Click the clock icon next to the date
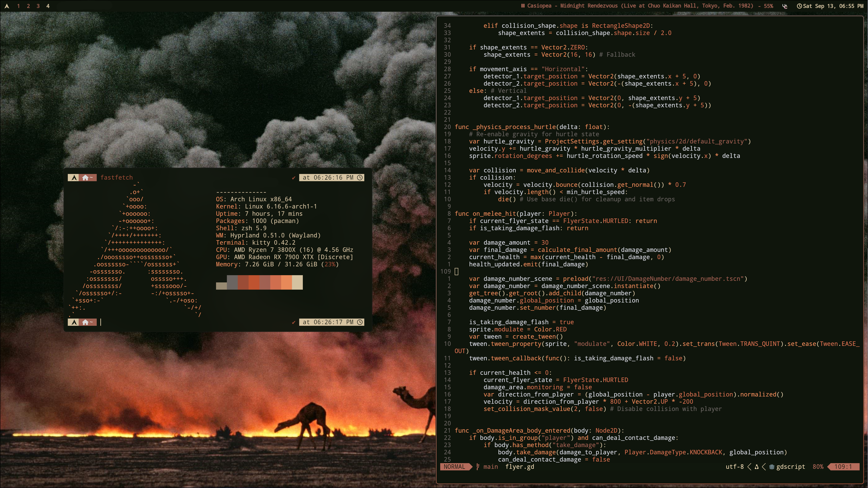Screen dimensions: 868x488 tap(799, 6)
